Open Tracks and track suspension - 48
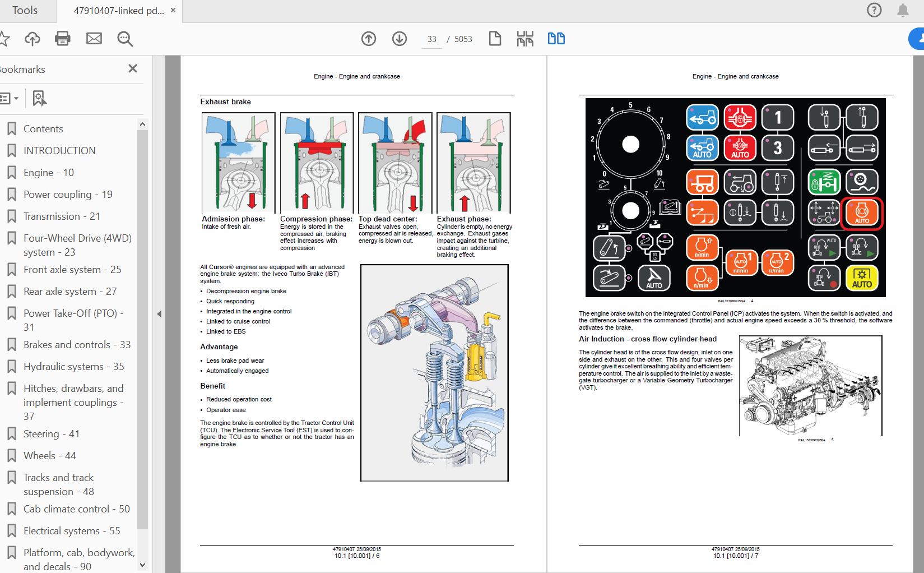This screenshot has height=573, width=924. coord(58,484)
